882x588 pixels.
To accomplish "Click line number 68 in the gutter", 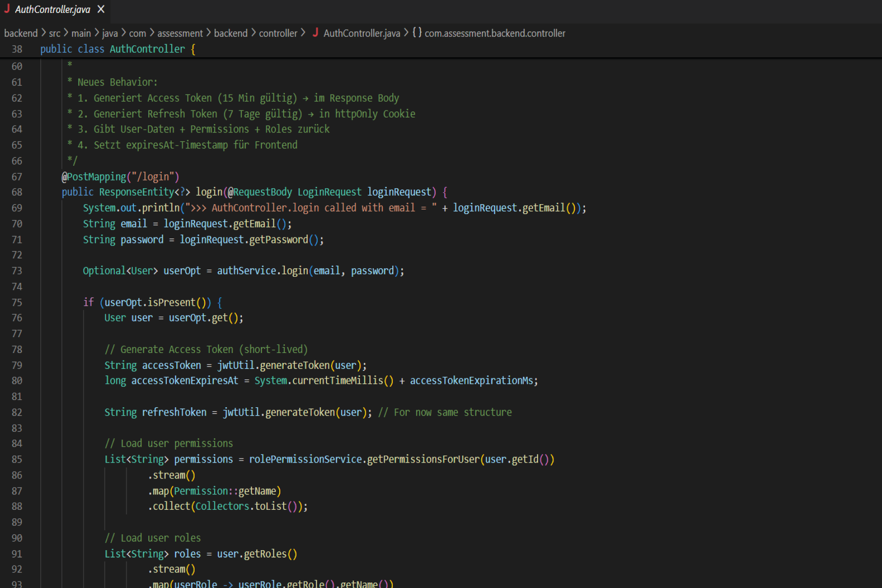I will click(17, 192).
